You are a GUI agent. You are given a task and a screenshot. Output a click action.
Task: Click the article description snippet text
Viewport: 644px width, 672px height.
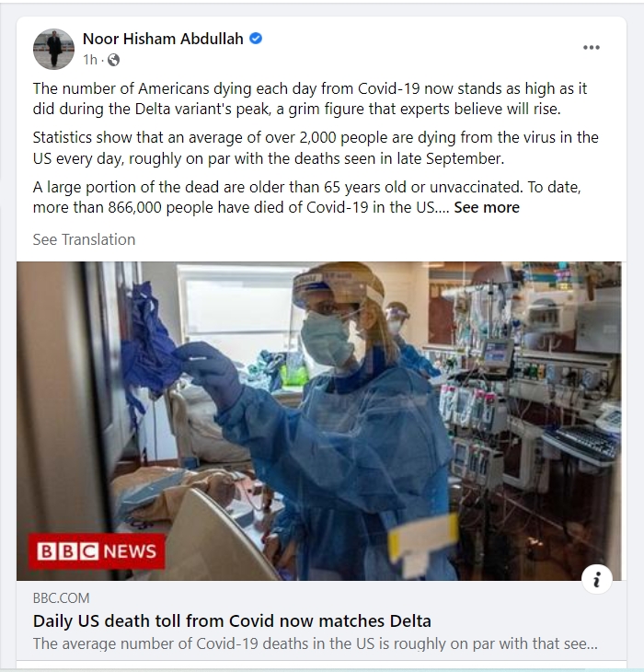[x=316, y=643]
